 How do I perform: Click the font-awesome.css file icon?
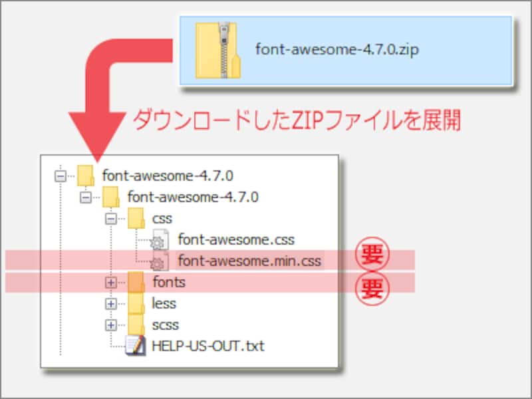(160, 239)
